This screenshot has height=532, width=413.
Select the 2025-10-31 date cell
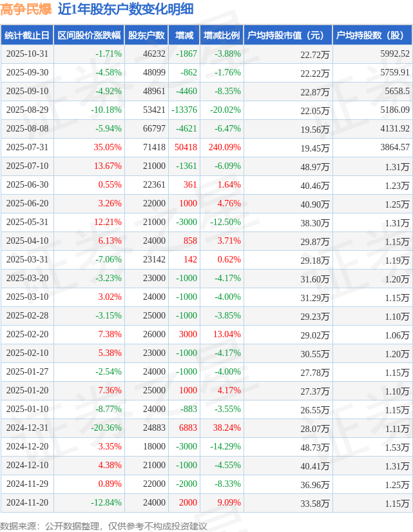[27, 54]
